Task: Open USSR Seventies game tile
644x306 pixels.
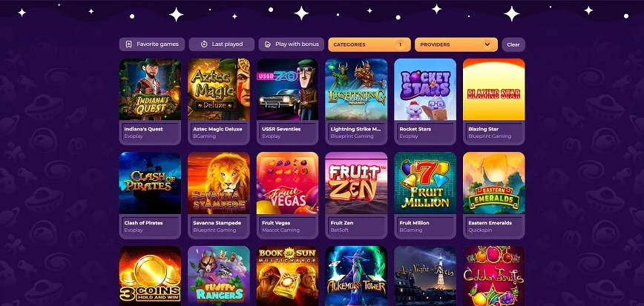Action: pyautogui.click(x=288, y=90)
